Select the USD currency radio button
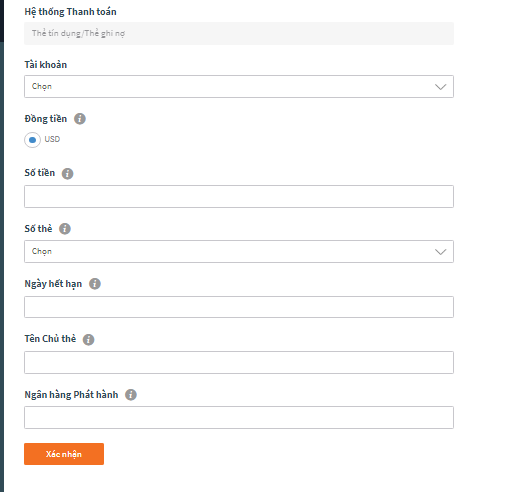 [x=32, y=140]
